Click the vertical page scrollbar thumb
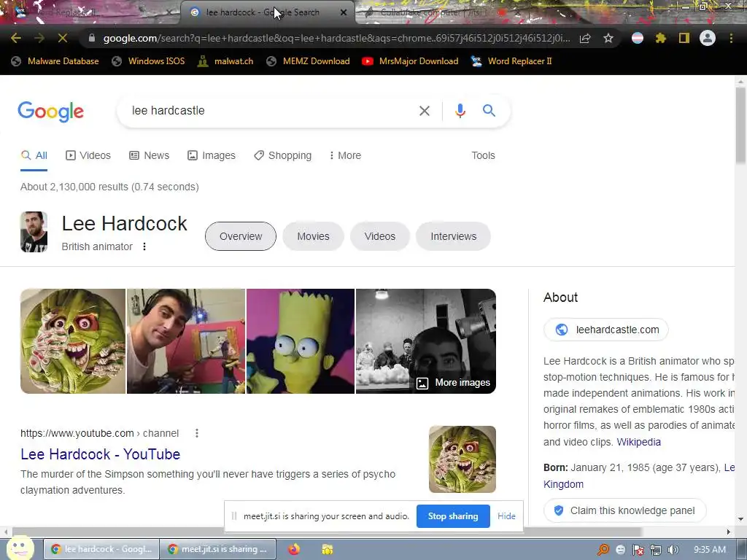Viewport: 747px width, 560px height. pyautogui.click(x=740, y=126)
